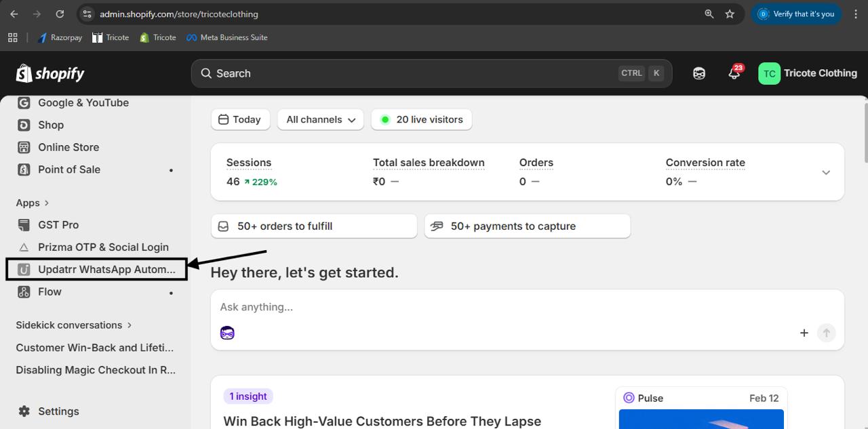Click the Shopify logo in header
Viewport: 868px width, 429px height.
pyautogui.click(x=50, y=73)
